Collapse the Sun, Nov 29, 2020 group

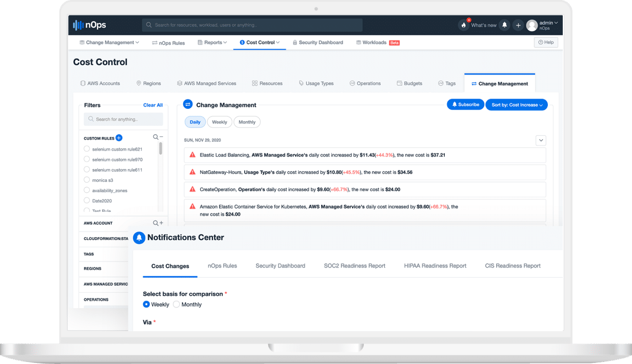[541, 140]
